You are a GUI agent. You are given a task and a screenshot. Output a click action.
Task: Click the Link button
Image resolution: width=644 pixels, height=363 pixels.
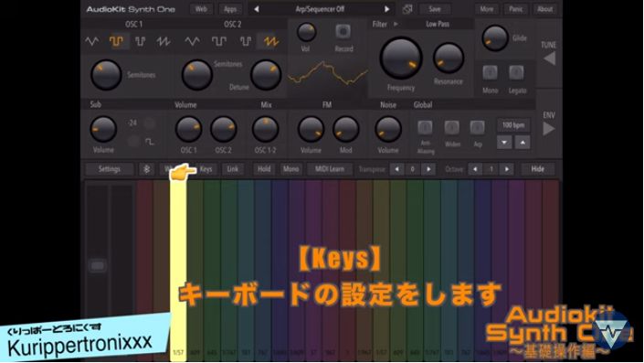click(x=232, y=169)
